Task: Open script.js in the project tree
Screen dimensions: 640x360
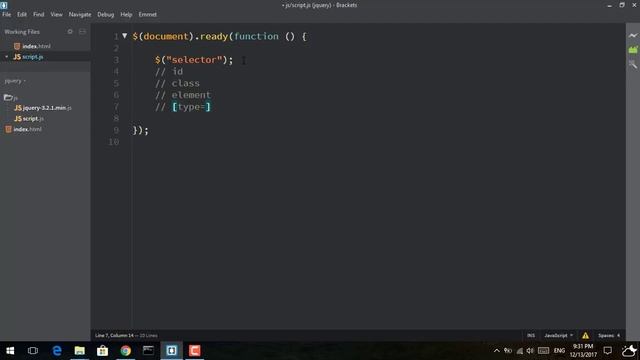Action: [x=29, y=118]
